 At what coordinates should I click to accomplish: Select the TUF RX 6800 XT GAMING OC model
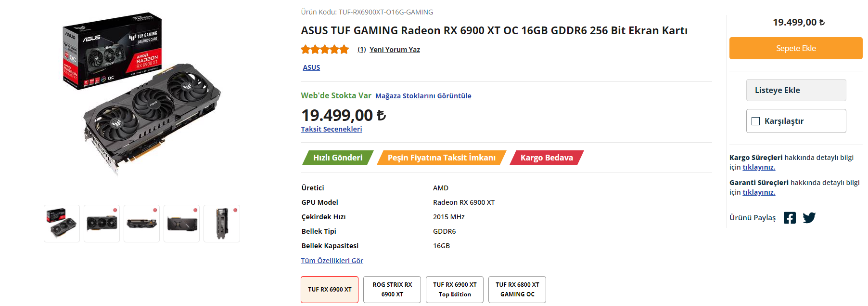tap(517, 289)
